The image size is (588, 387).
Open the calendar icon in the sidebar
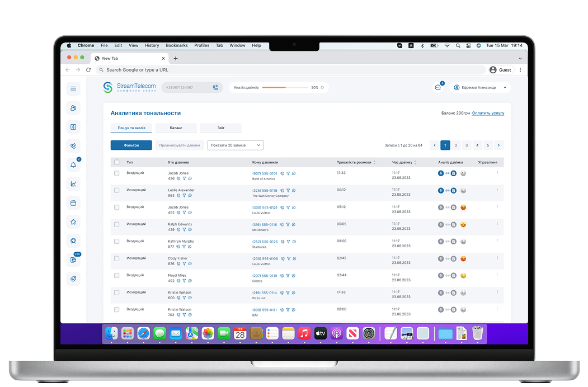pyautogui.click(x=73, y=202)
